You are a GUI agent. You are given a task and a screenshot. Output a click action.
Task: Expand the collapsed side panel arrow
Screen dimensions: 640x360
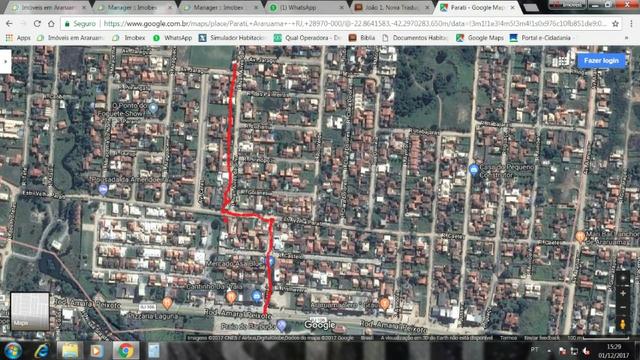click(x=5, y=62)
